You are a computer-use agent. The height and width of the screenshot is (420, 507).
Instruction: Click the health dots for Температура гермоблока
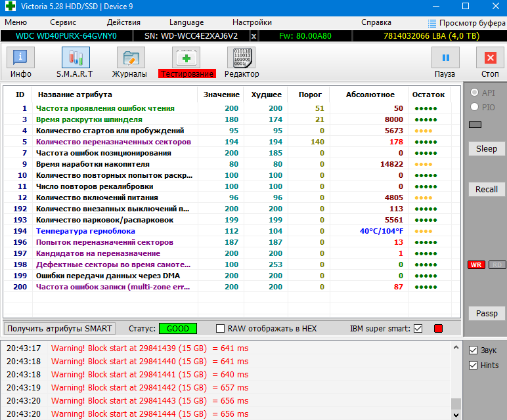(423, 231)
